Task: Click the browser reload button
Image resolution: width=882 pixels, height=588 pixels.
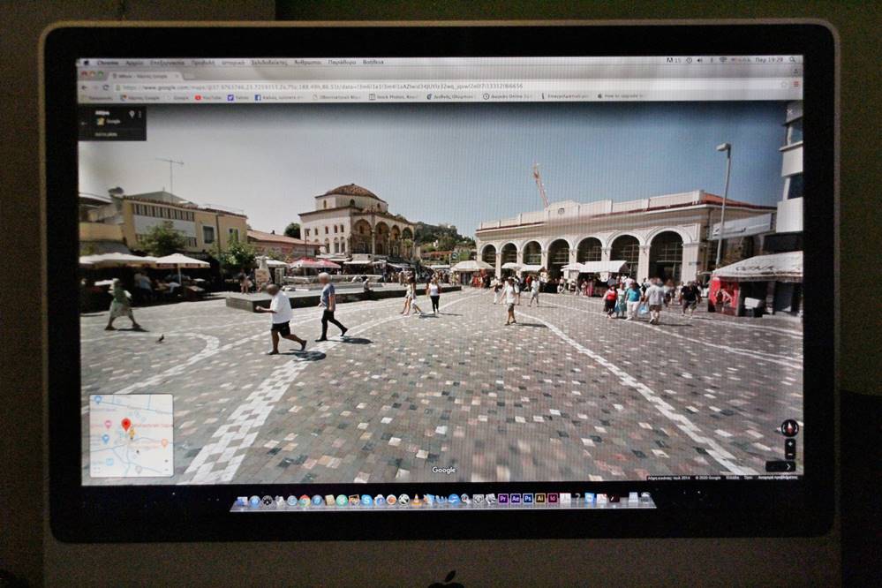Action: point(108,87)
